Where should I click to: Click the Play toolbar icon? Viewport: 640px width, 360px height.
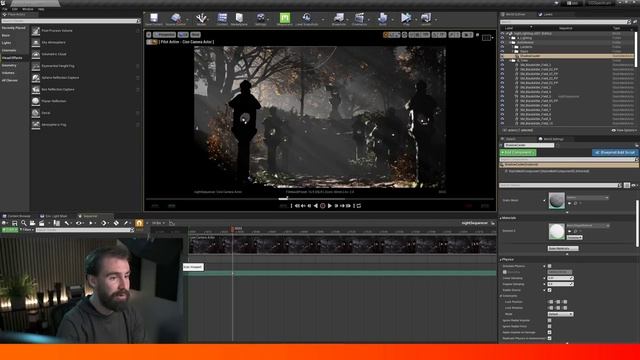(x=406, y=18)
